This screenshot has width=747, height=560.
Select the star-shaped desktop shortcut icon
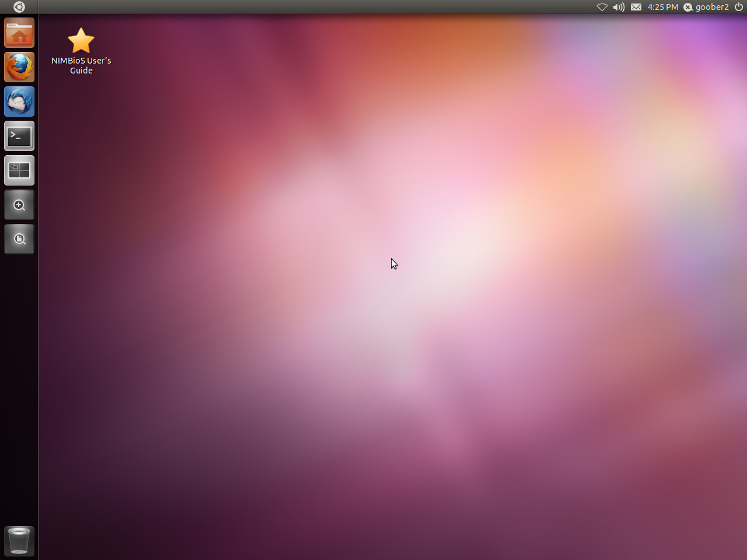pos(81,40)
